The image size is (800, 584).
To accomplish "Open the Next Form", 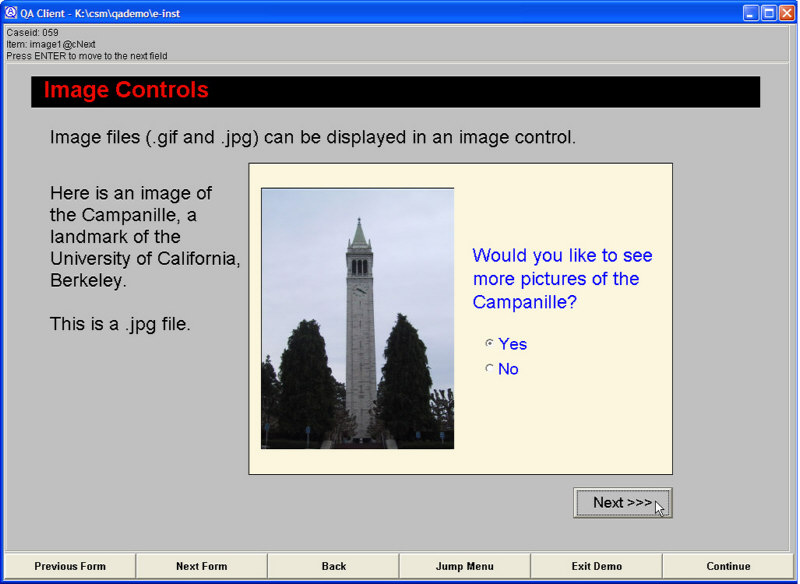I will pos(202,566).
